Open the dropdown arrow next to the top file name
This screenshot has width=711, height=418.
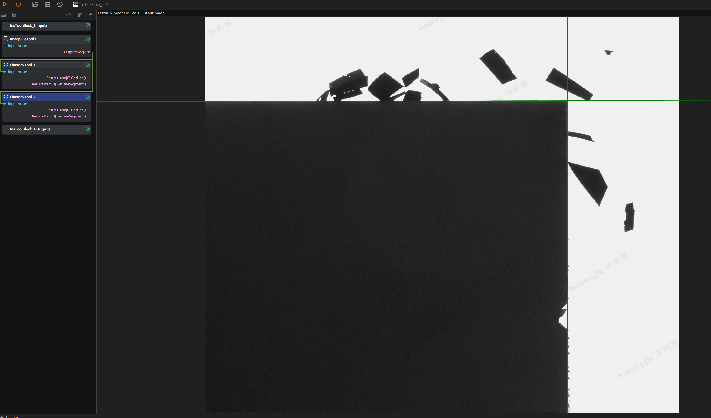coord(107,5)
